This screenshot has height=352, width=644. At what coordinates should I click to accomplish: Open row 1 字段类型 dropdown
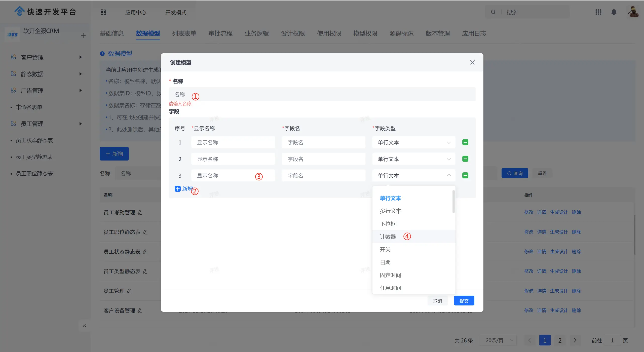pyautogui.click(x=413, y=142)
